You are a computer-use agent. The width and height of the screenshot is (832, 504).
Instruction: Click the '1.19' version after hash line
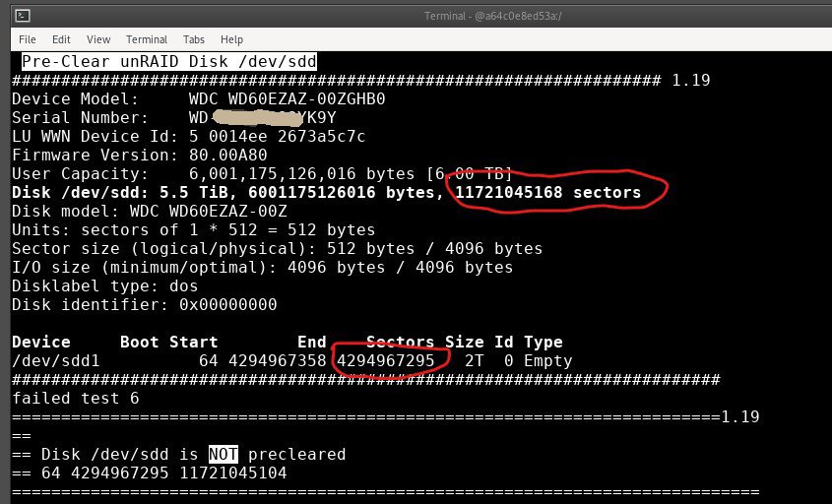[x=691, y=80]
